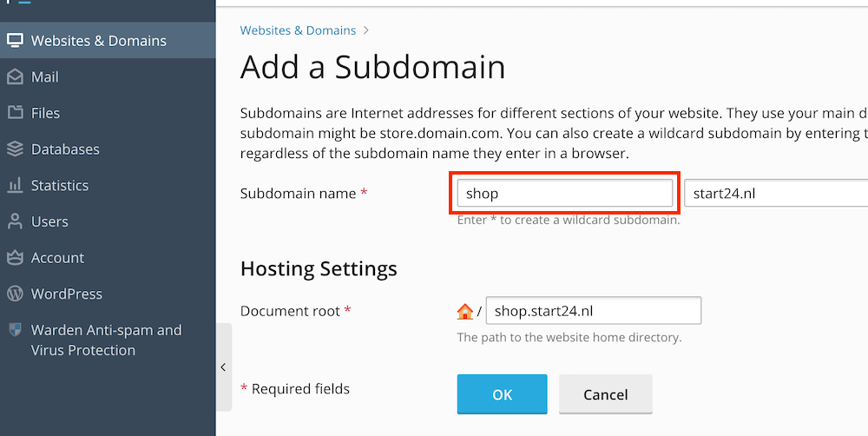Click the home directory house icon

465,311
